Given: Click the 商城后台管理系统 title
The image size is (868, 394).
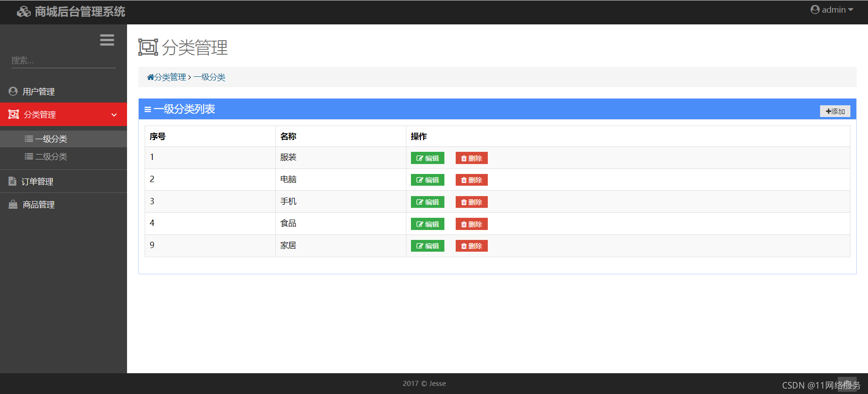Looking at the screenshot, I should pyautogui.click(x=80, y=12).
